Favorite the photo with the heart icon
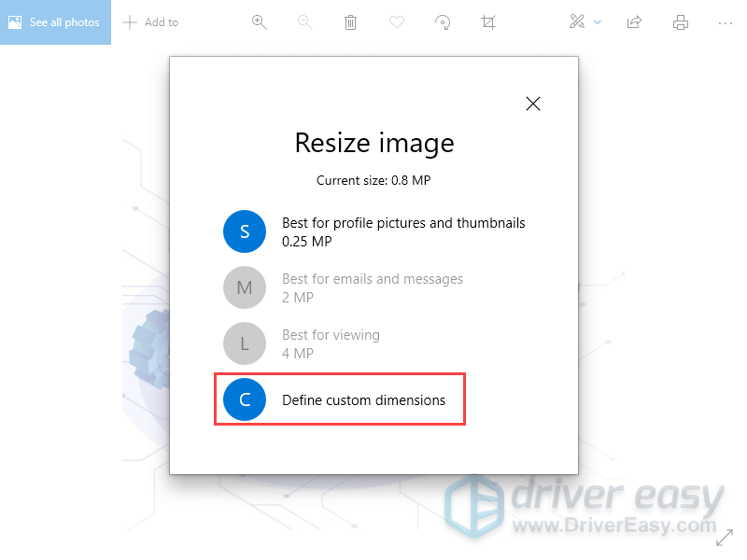The image size is (747, 560). click(396, 21)
